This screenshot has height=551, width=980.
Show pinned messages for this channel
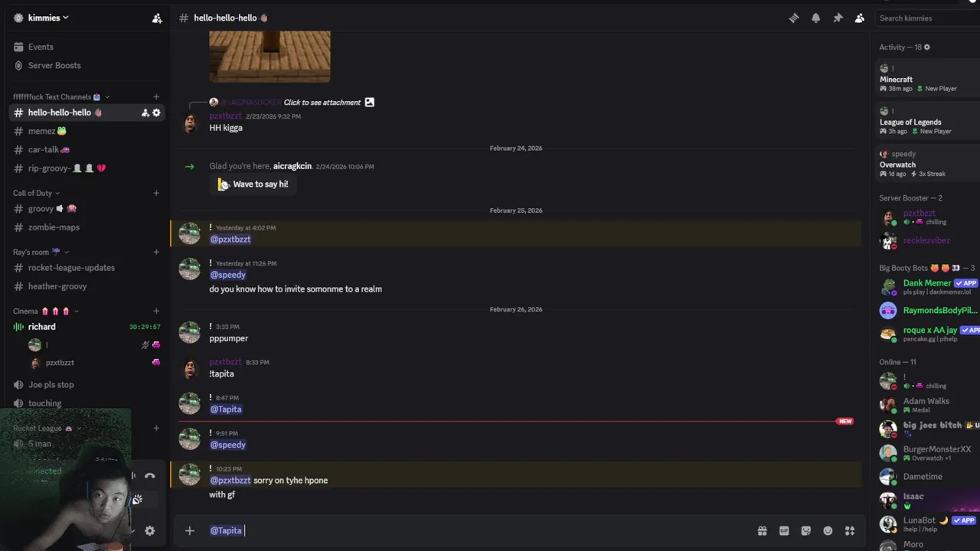tap(838, 18)
